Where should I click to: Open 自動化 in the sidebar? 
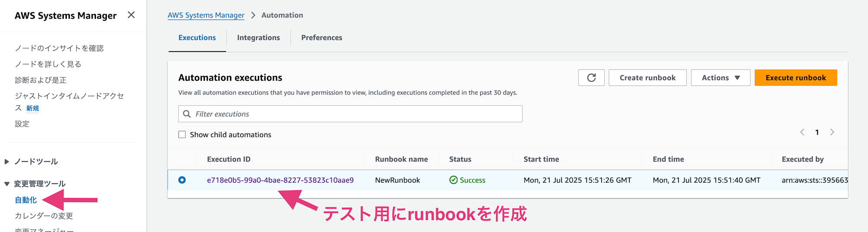click(26, 200)
